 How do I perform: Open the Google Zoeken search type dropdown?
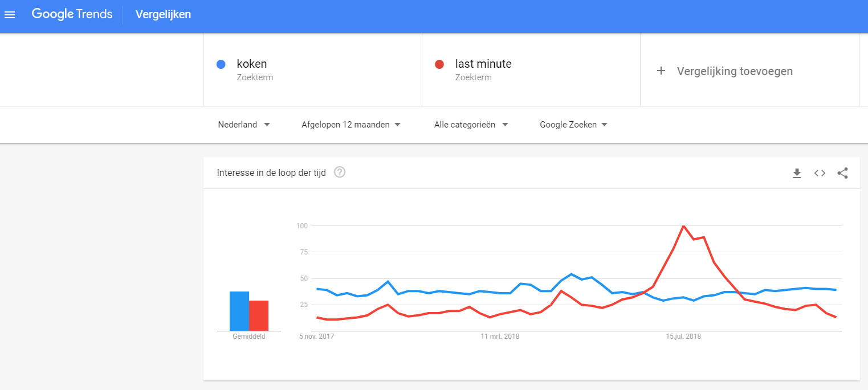click(x=574, y=125)
